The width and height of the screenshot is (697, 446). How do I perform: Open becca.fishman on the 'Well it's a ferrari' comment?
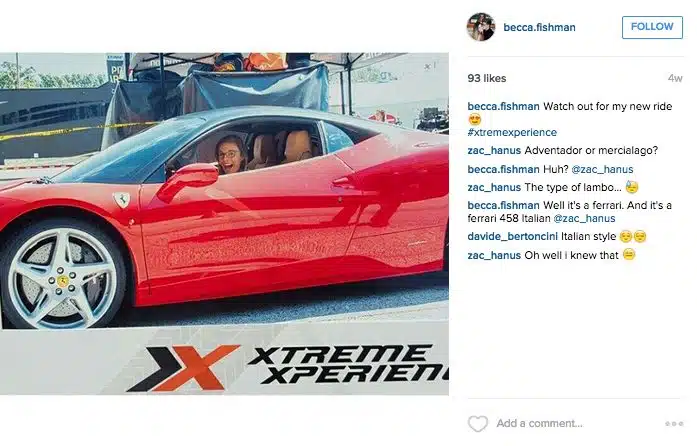coord(503,205)
